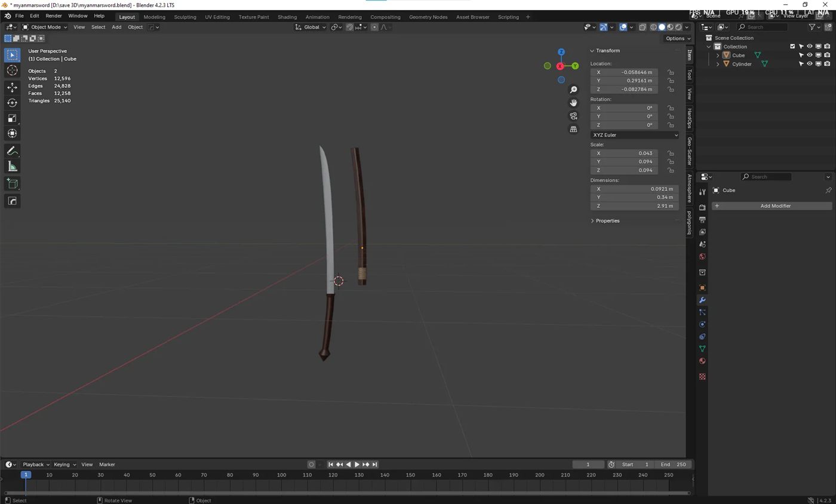Open the Object Data properties tab
The width and height of the screenshot is (836, 504).
(702, 349)
